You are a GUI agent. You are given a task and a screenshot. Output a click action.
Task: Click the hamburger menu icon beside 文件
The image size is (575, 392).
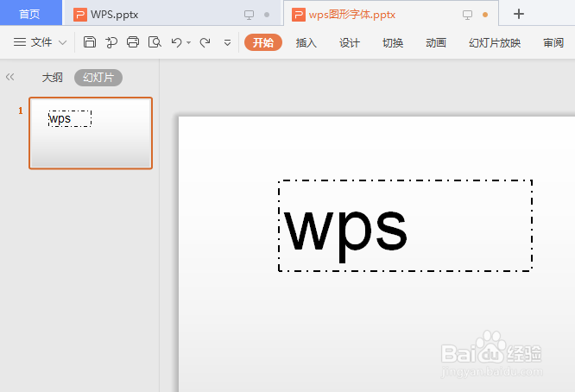coord(20,42)
